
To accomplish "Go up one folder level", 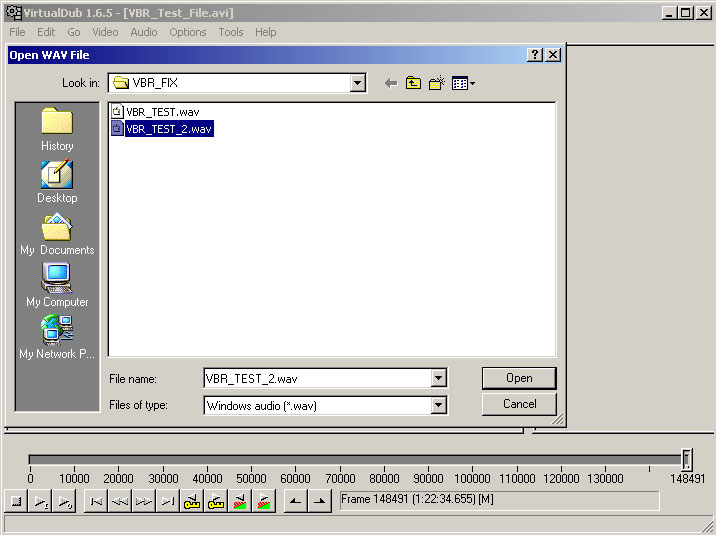I will point(413,83).
